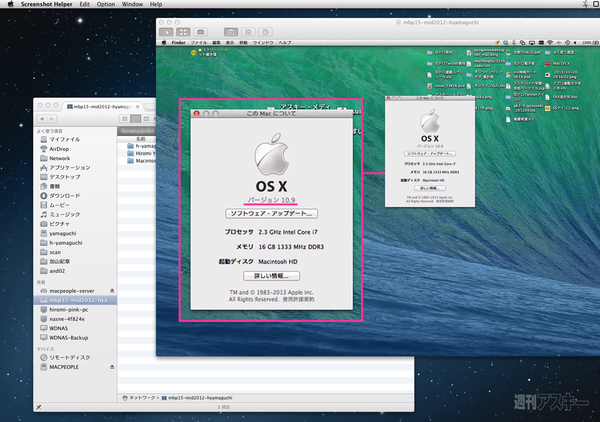
Task: Open the remote ファイル menu
Action: pos(199,42)
